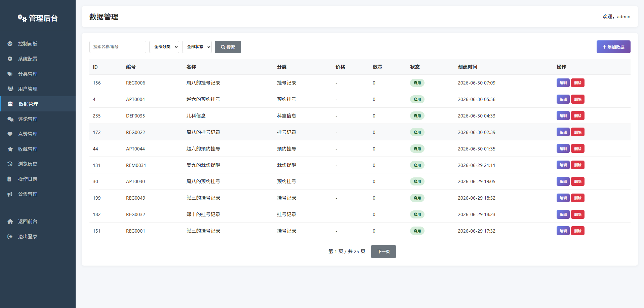Open the 全部状态 dropdown
The width and height of the screenshot is (644, 308).
pyautogui.click(x=197, y=47)
